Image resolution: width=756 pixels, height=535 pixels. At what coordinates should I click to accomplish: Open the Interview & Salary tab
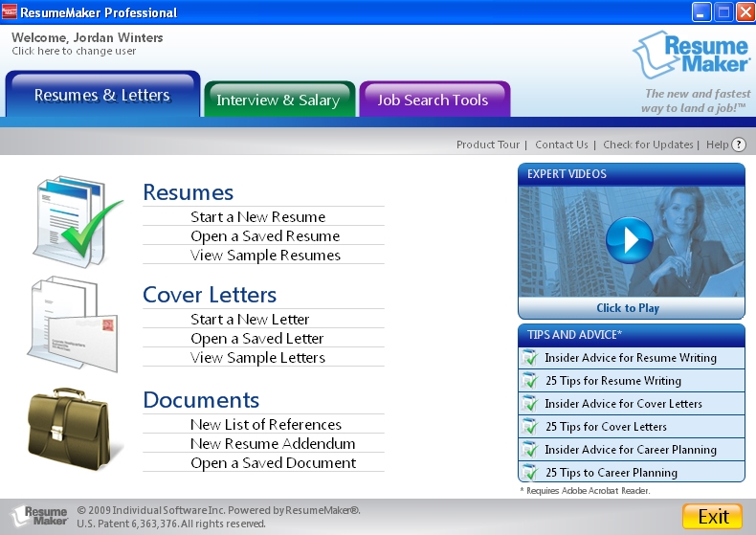[279, 100]
